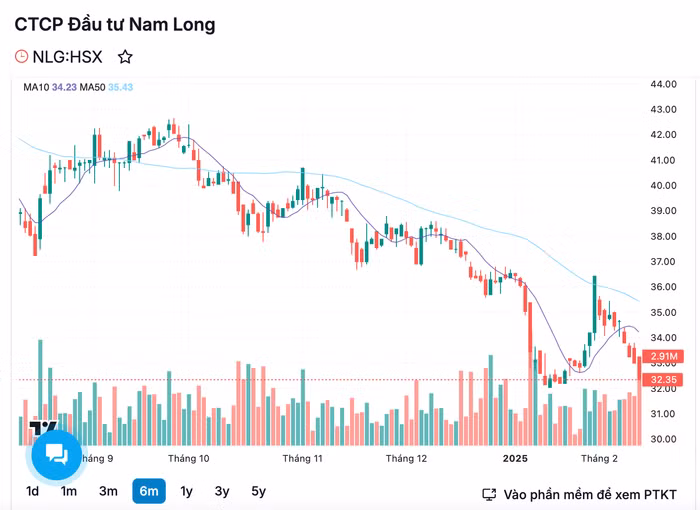Show the 5y time range

[x=258, y=491]
